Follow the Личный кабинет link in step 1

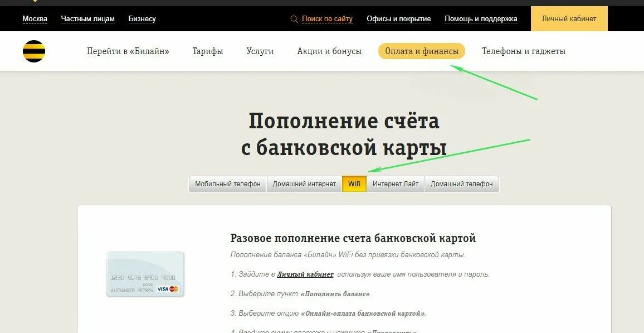pyautogui.click(x=305, y=274)
